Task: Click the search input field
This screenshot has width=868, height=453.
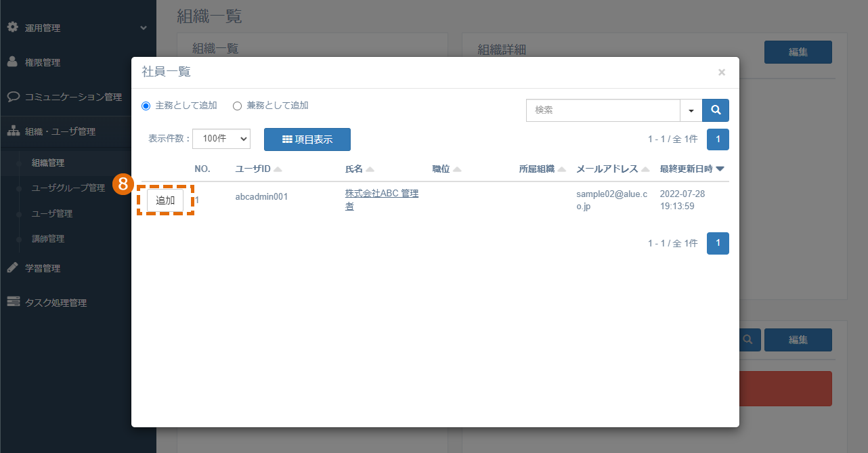Action: click(603, 110)
